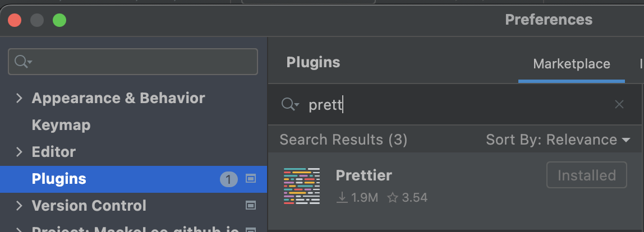Expand the Editor settings section
Image resolution: width=644 pixels, height=232 pixels.
19,151
